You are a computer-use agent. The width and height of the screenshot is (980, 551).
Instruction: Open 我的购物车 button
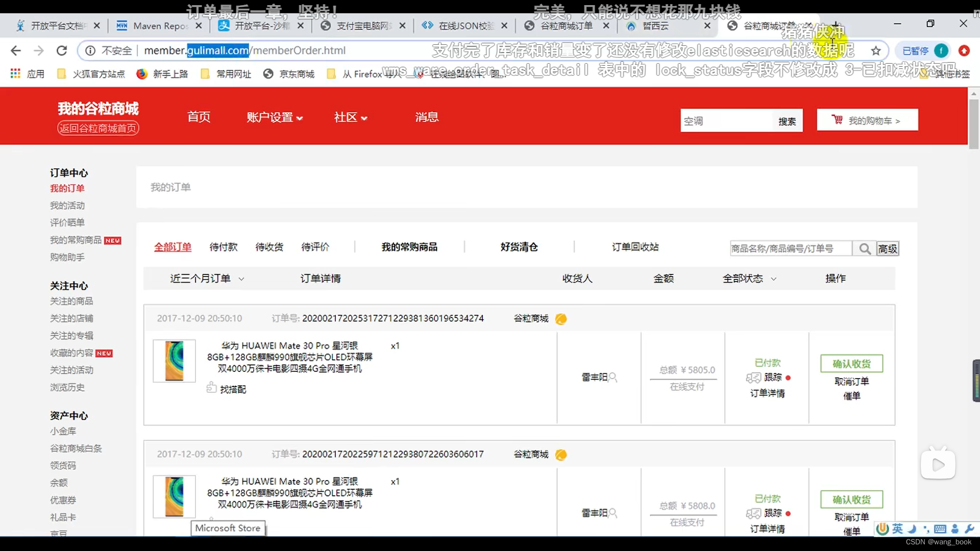coord(867,120)
